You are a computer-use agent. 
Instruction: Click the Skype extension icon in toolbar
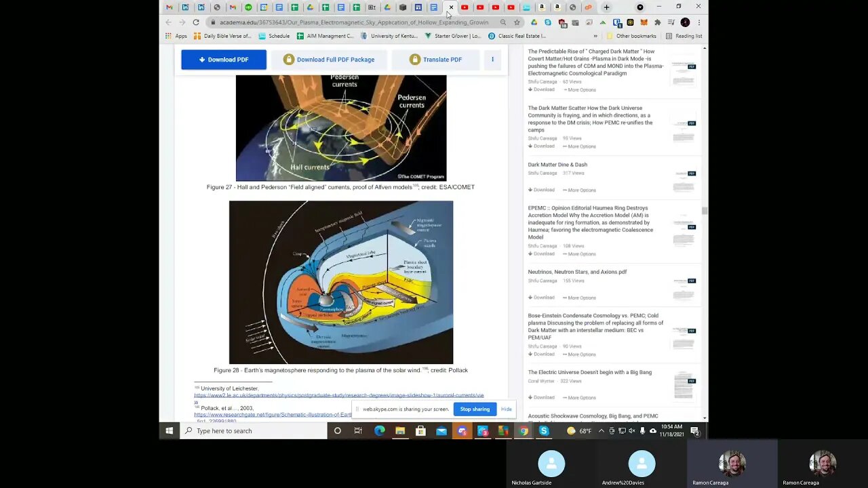point(548,22)
